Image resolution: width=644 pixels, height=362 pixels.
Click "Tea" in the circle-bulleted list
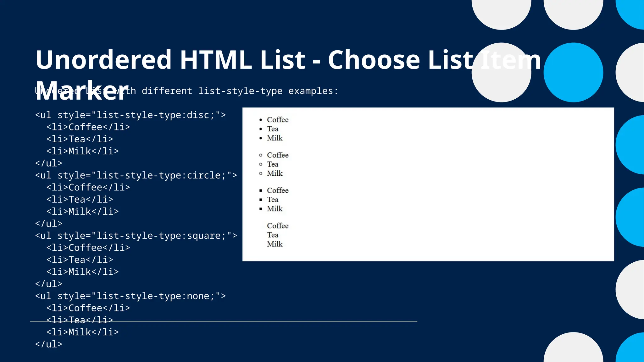tap(273, 164)
